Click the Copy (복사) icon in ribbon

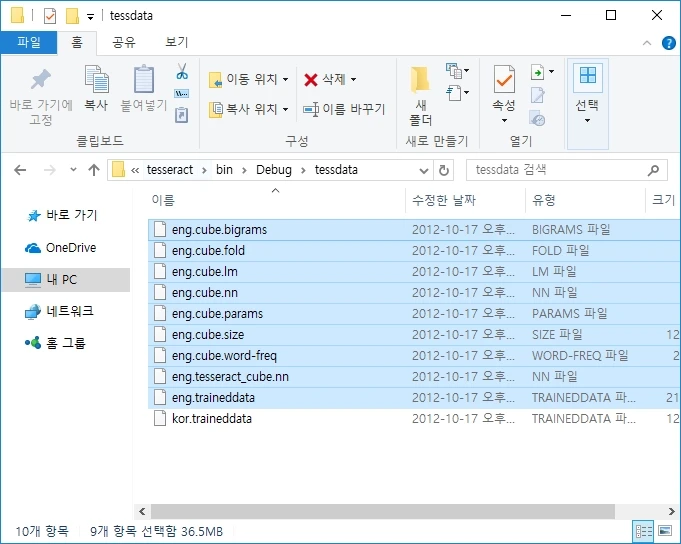[96, 88]
